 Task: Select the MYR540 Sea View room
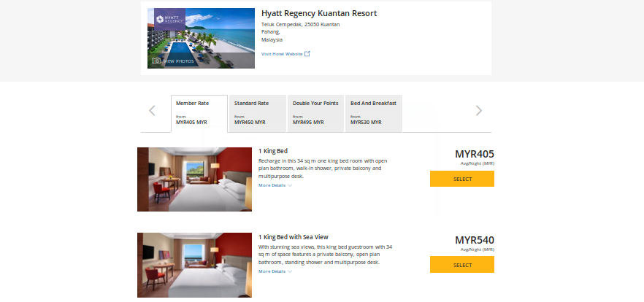(461, 265)
